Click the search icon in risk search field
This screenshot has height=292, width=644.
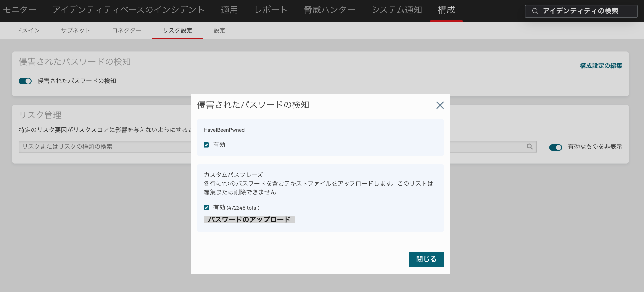(x=530, y=147)
